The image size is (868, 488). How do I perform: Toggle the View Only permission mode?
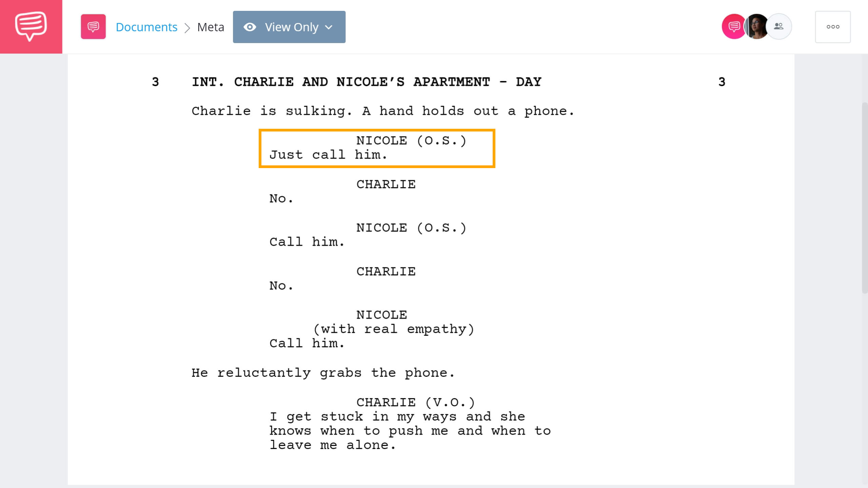click(289, 27)
